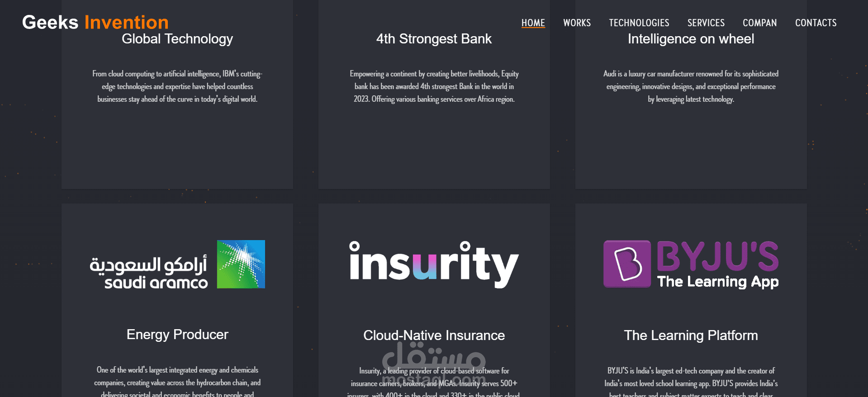Open the Cloud-Native Insurance card title
The height and width of the screenshot is (397, 868).
[x=434, y=336]
